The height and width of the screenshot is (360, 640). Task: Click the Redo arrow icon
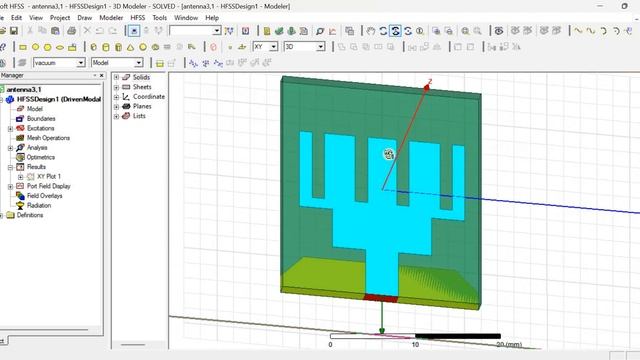(113, 31)
